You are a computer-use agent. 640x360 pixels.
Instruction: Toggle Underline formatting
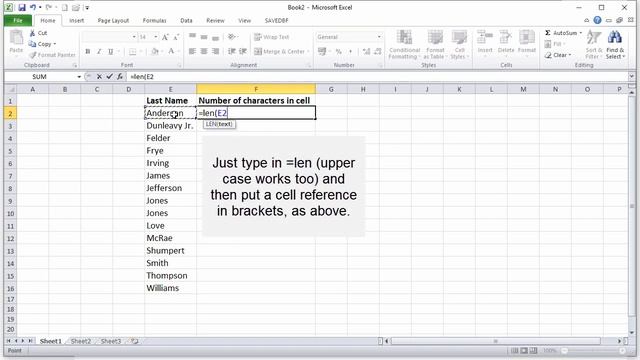point(110,51)
